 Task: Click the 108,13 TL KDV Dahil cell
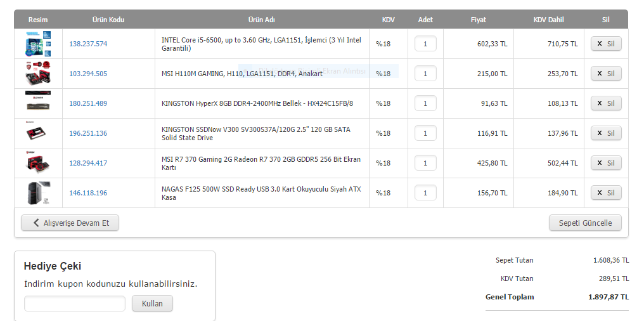(x=562, y=103)
